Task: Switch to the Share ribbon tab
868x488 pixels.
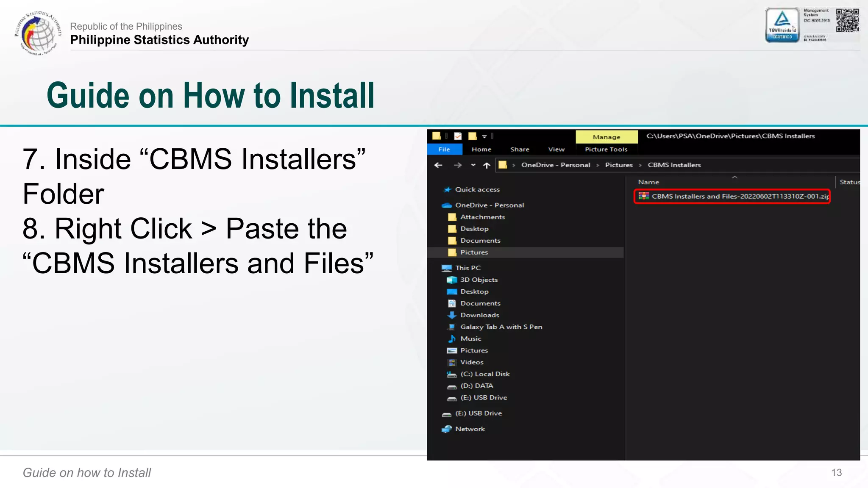Action: (520, 149)
